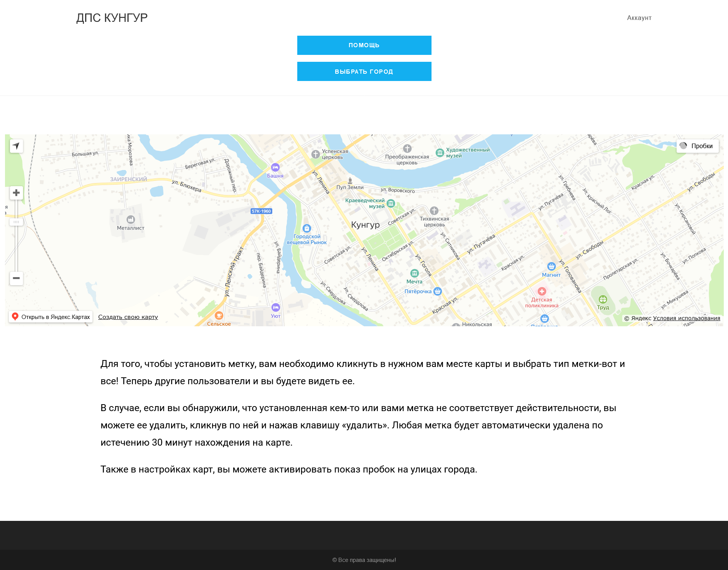This screenshot has height=570, width=728.
Task: Open the Успенская церковь marker icon
Action: (x=316, y=154)
